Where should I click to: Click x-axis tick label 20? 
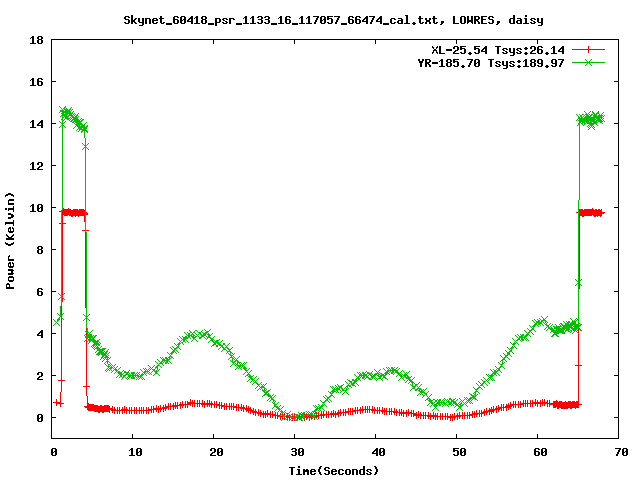[216, 452]
